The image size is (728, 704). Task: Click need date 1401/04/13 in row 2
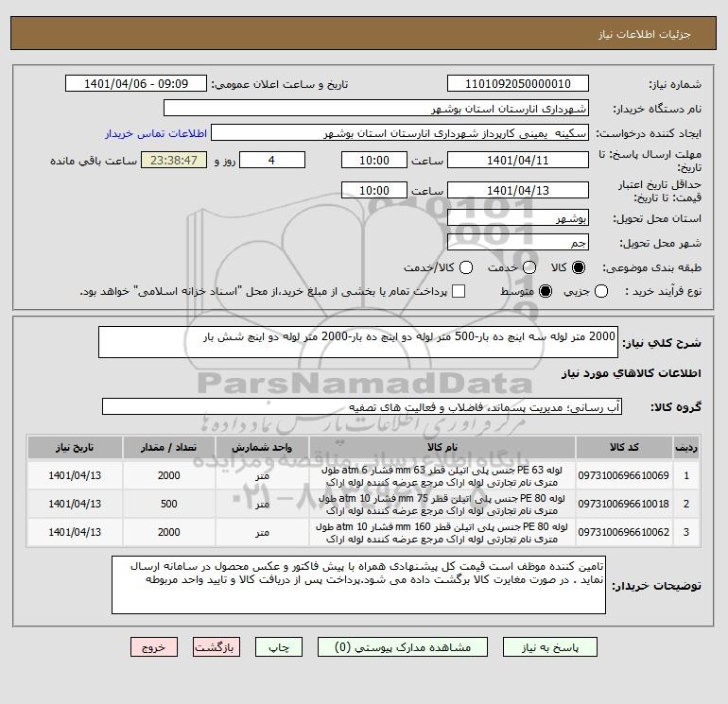[75, 504]
